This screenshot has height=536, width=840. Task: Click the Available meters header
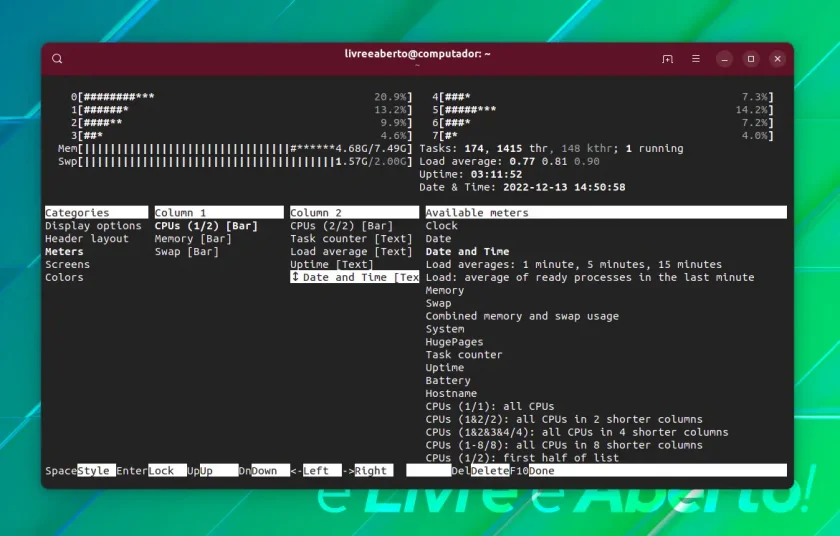(606, 213)
